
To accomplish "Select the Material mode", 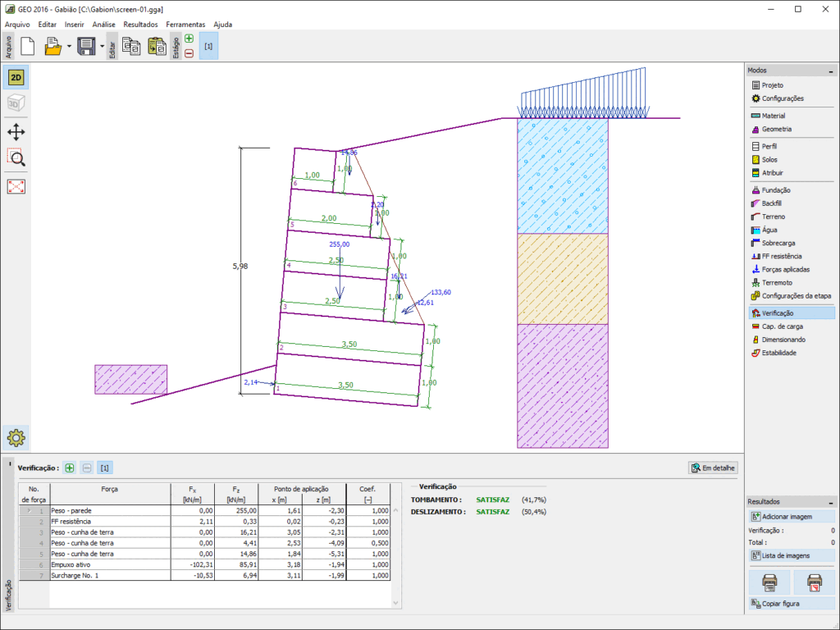I will [x=792, y=116].
